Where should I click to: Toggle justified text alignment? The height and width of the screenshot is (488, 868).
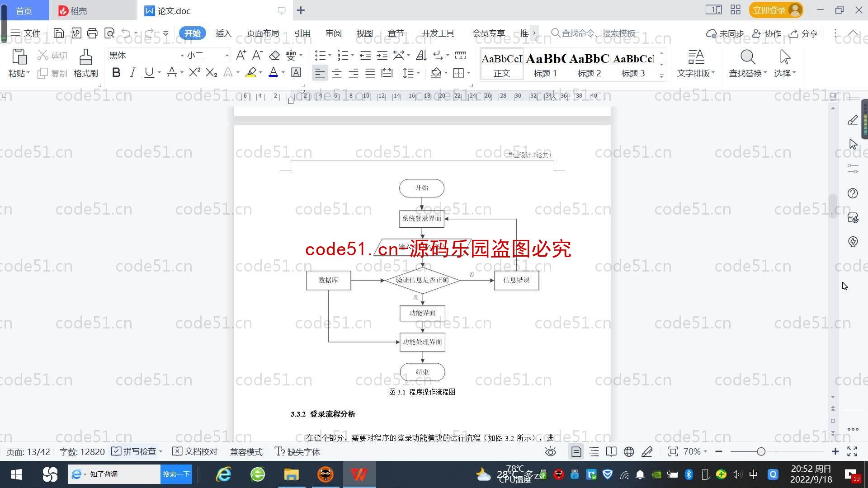[x=370, y=73]
